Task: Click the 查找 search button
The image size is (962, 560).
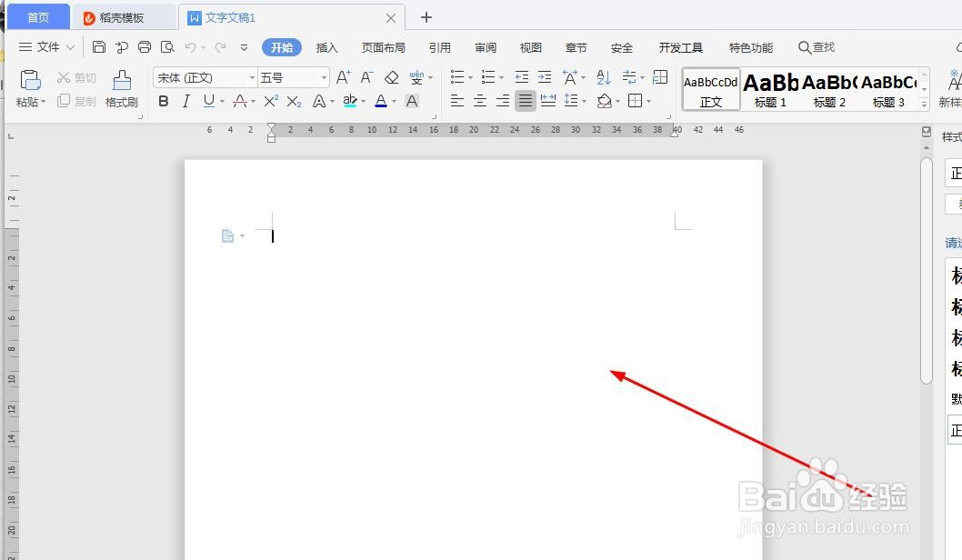Action: (x=817, y=47)
